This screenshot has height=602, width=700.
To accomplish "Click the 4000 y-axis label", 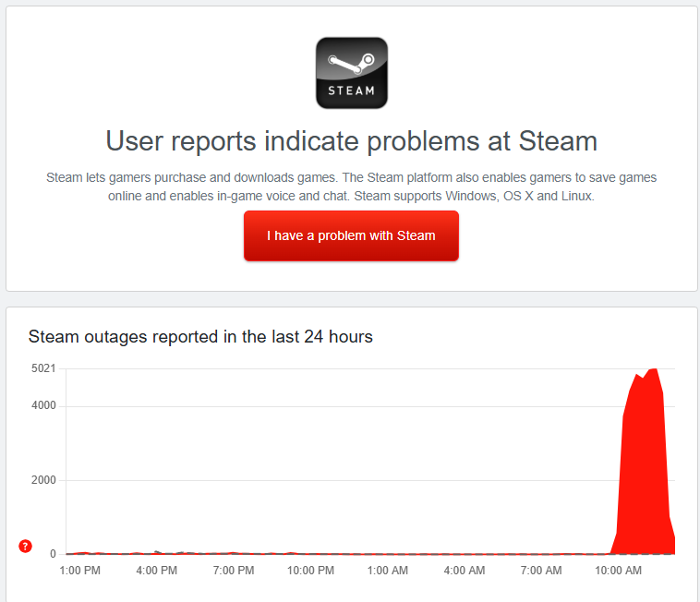I will click(x=43, y=405).
